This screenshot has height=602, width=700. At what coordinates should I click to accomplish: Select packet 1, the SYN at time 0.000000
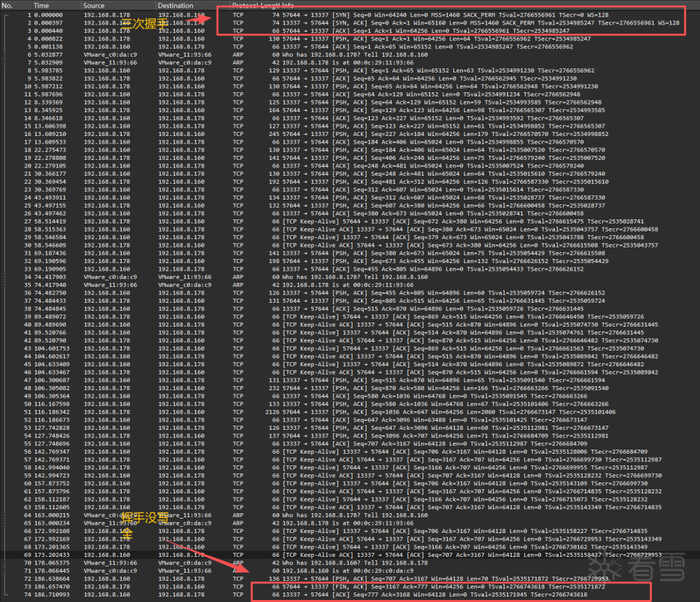(x=350, y=15)
